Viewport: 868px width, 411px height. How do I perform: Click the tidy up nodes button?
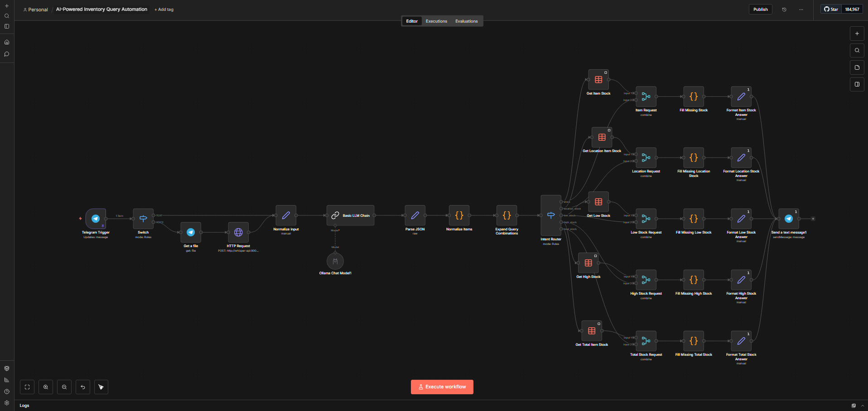tap(101, 387)
